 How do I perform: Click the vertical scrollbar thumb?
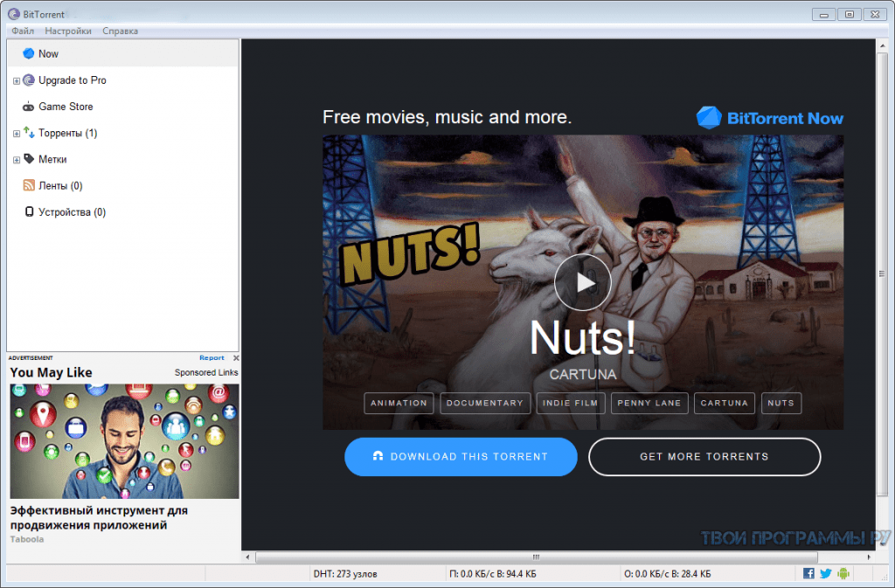pyautogui.click(x=882, y=273)
